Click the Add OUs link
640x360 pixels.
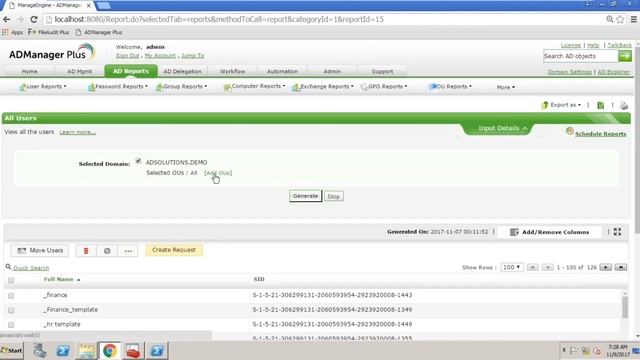[218, 173]
